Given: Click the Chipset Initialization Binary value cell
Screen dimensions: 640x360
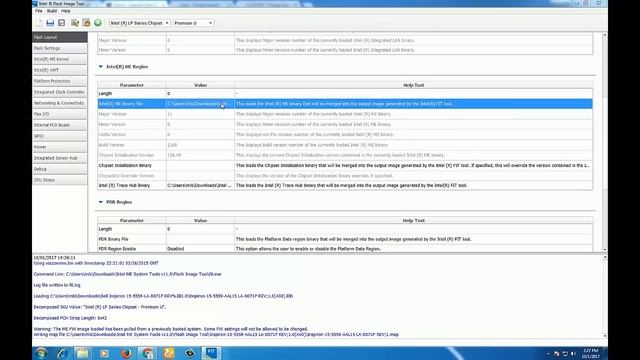Looking at the screenshot, I should coord(200,166).
